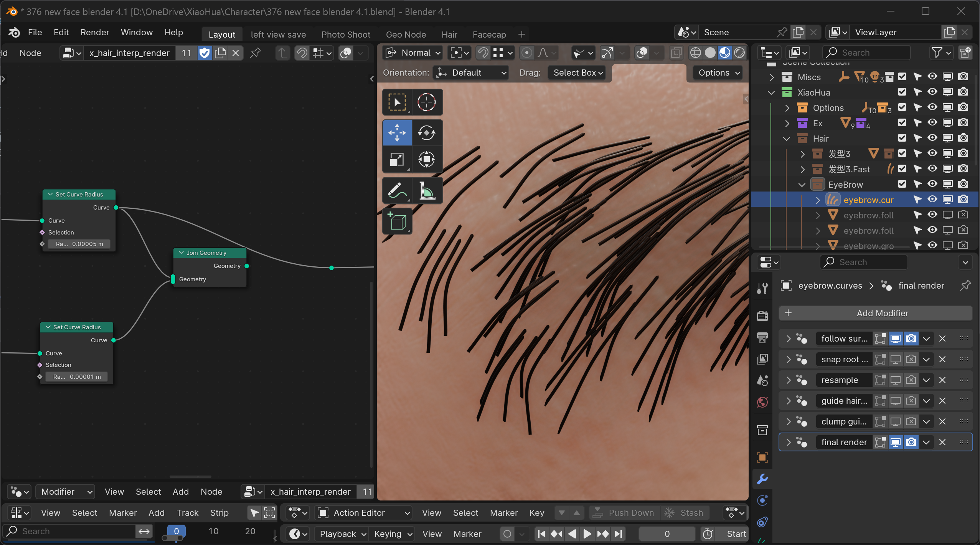This screenshot has width=980, height=545.
Task: Hide eyebrow.cur in viewport with eye icon
Action: pos(932,200)
